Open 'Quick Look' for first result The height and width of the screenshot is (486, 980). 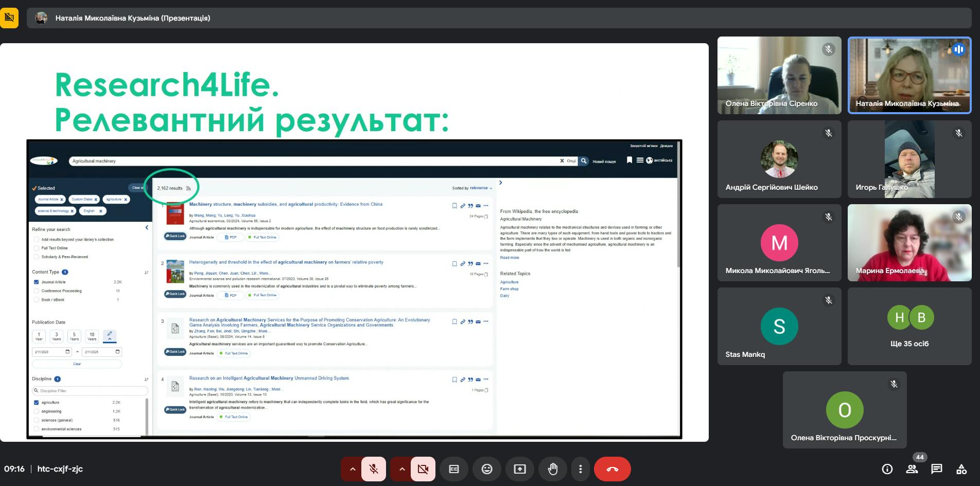(x=175, y=236)
